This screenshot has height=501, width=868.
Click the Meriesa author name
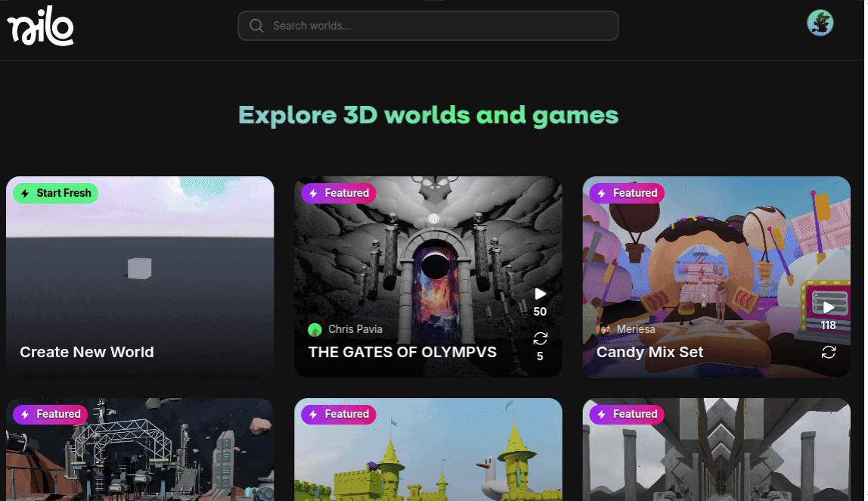[x=636, y=329]
